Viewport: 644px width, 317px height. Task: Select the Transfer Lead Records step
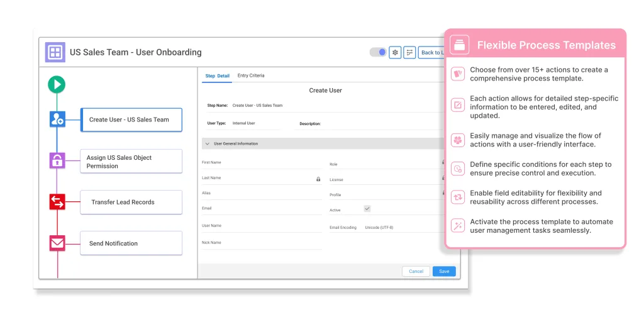[131, 202]
